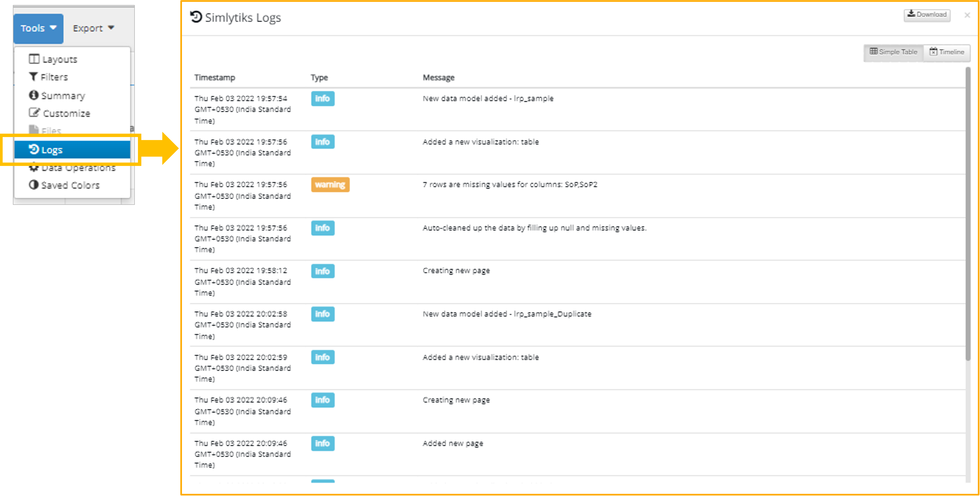Viewport: 980px width, 496px height.
Task: Click the Filters funnel icon
Action: (x=33, y=77)
